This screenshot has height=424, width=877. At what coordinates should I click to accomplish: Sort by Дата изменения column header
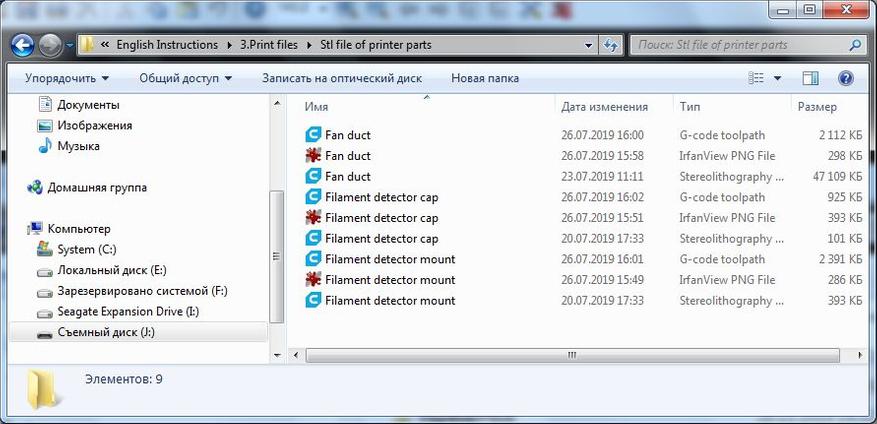click(604, 107)
